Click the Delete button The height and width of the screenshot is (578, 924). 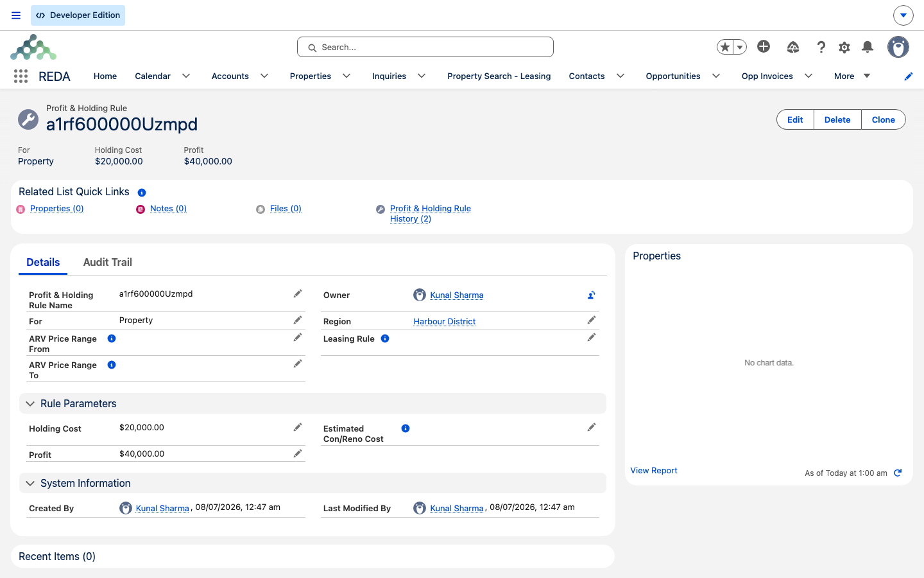click(837, 120)
